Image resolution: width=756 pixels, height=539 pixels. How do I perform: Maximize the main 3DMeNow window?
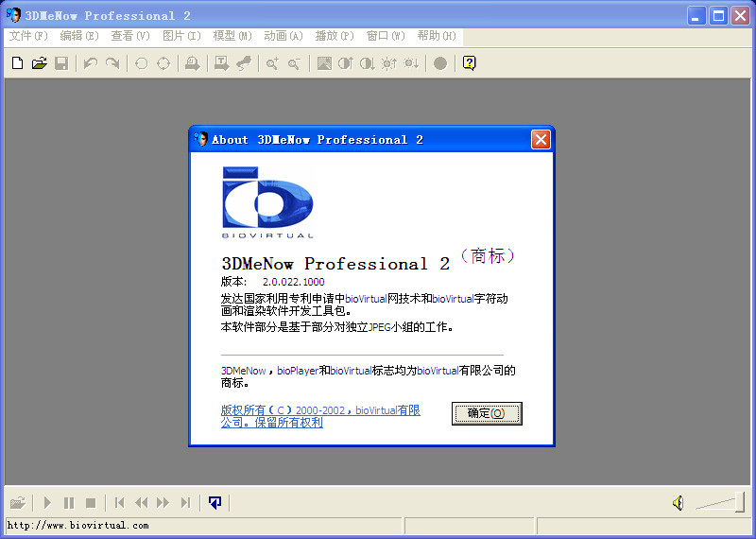718,16
